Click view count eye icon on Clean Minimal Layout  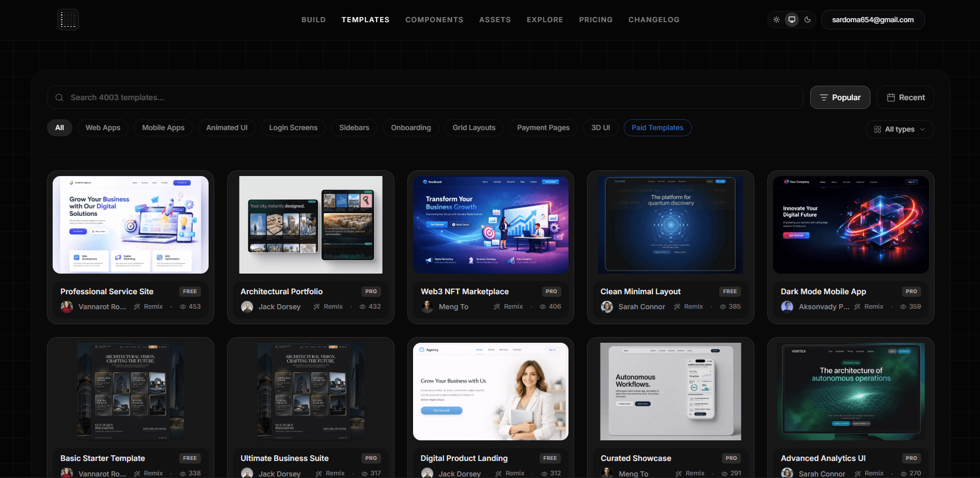click(x=723, y=307)
